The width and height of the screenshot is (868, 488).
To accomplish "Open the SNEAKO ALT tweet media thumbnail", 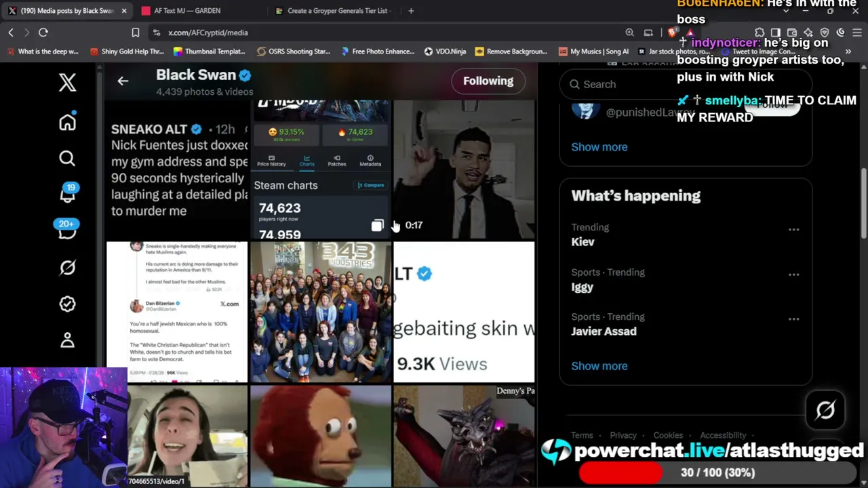I will tap(178, 169).
